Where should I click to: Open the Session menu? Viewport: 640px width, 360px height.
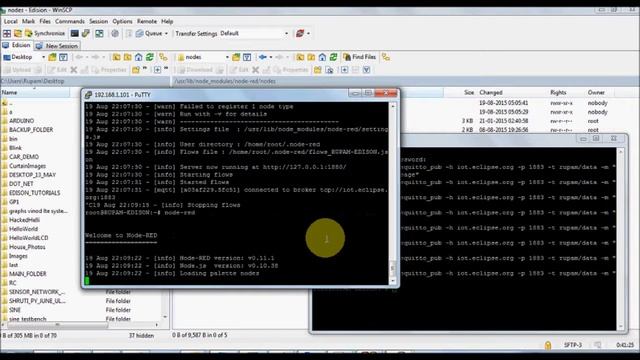pos(99,21)
